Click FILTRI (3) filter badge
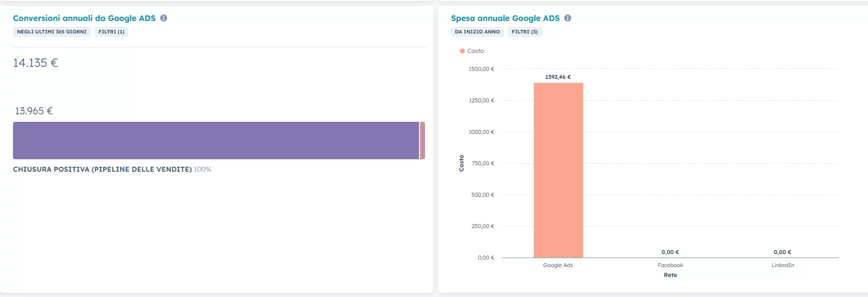The width and height of the screenshot is (868, 297). pos(524,32)
